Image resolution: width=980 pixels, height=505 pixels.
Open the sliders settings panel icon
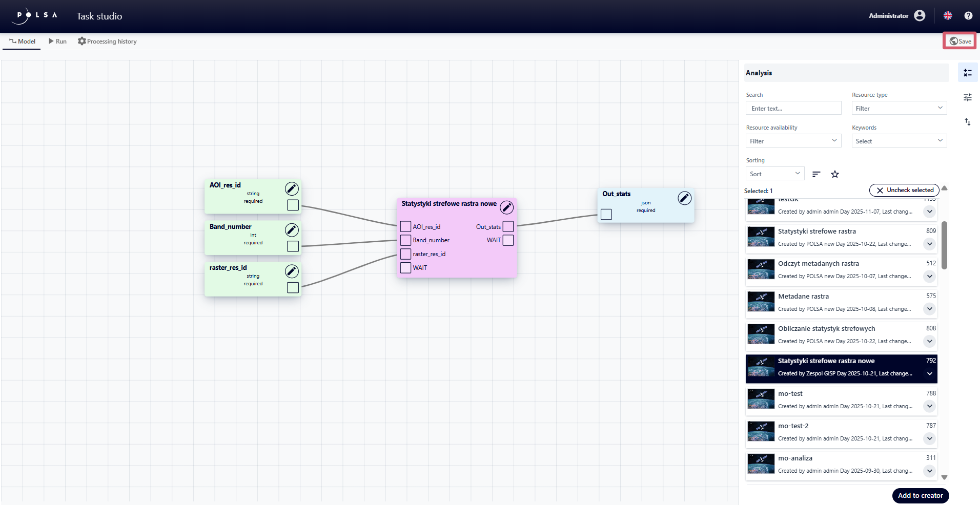coord(968,97)
